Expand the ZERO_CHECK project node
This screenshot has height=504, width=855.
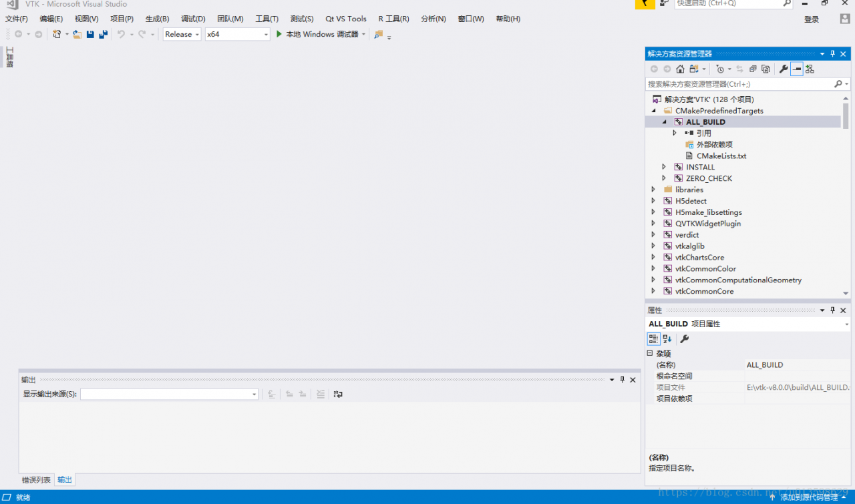pyautogui.click(x=664, y=178)
